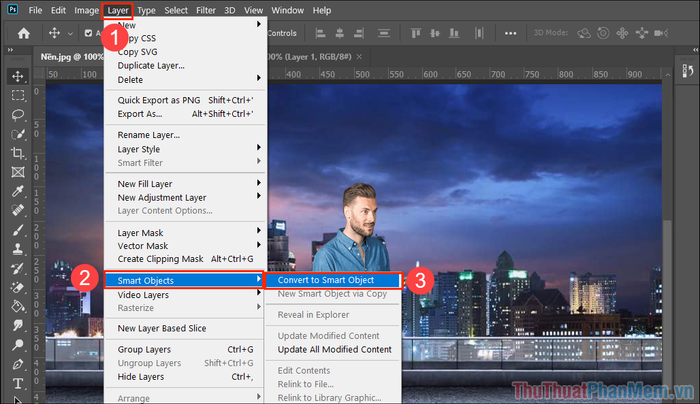Choose Rename Layer...
This screenshot has height=404, width=700.
click(148, 135)
